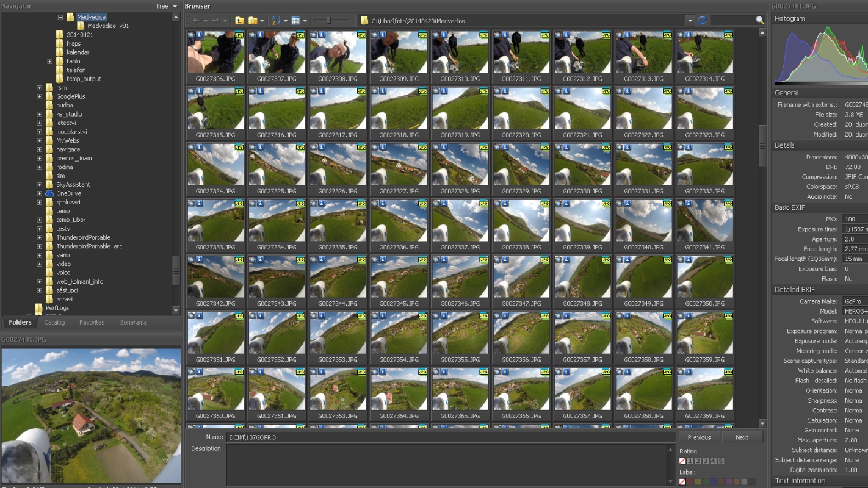Image resolution: width=868 pixels, height=488 pixels.
Task: Refresh the folder with the blue arrows icon
Action: 703,21
